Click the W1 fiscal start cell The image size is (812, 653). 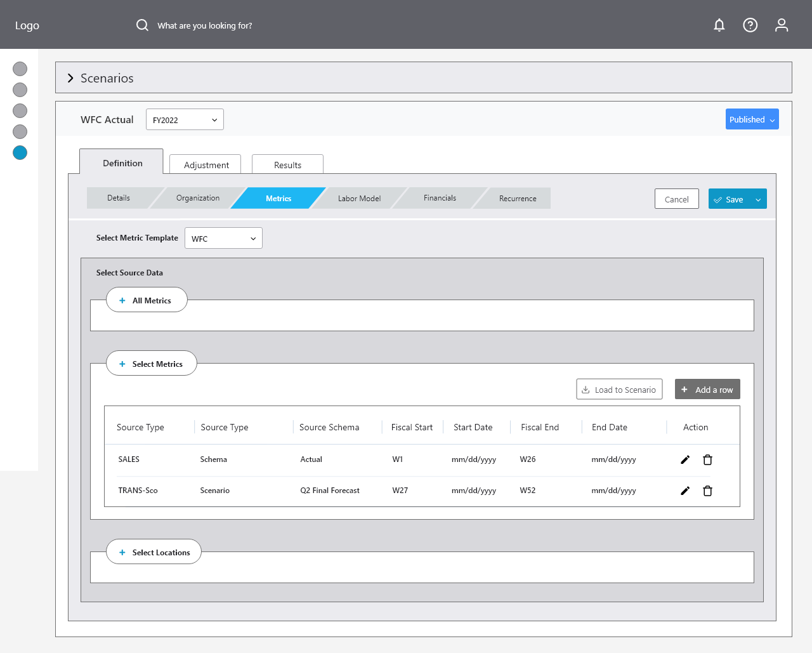397,459
